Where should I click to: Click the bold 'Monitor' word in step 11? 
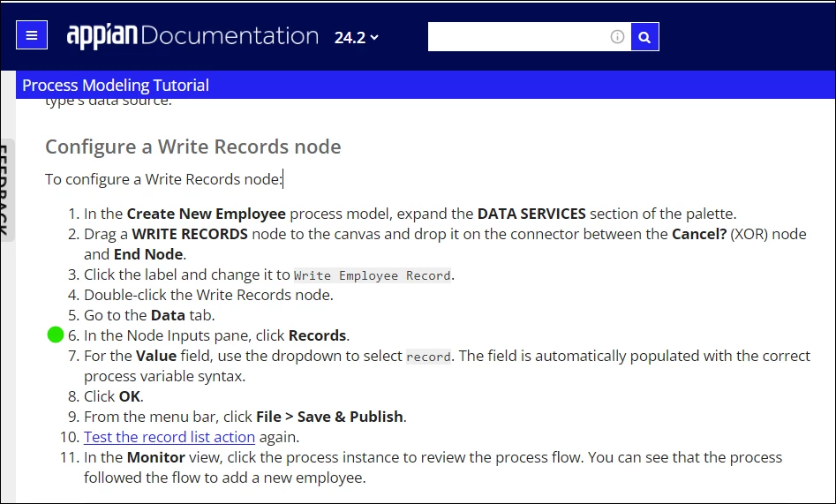coord(156,457)
